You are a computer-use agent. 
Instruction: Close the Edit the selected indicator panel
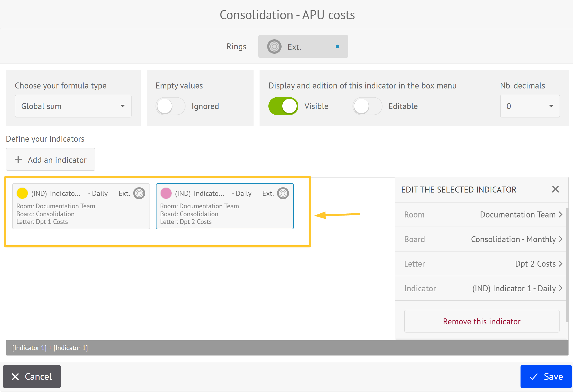pyautogui.click(x=556, y=189)
